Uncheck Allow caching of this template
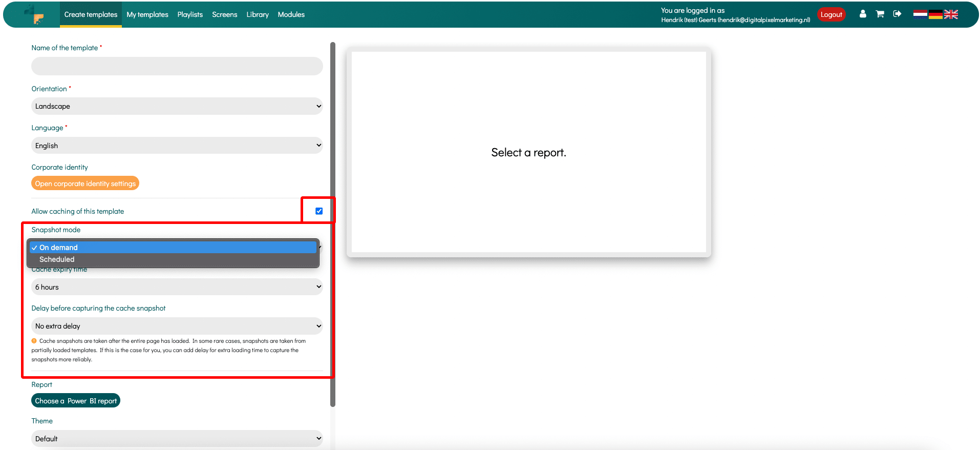The height and width of the screenshot is (450, 980). click(x=319, y=211)
